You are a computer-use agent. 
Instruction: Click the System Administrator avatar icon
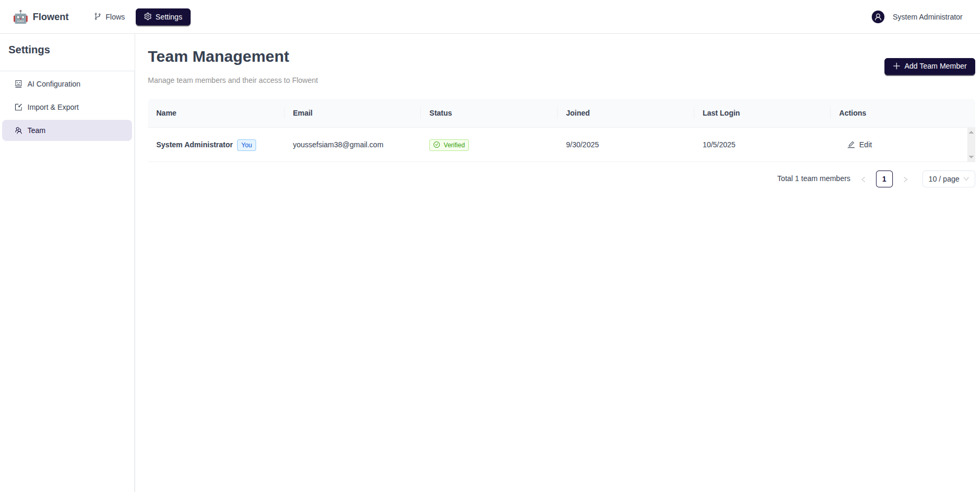click(x=878, y=17)
